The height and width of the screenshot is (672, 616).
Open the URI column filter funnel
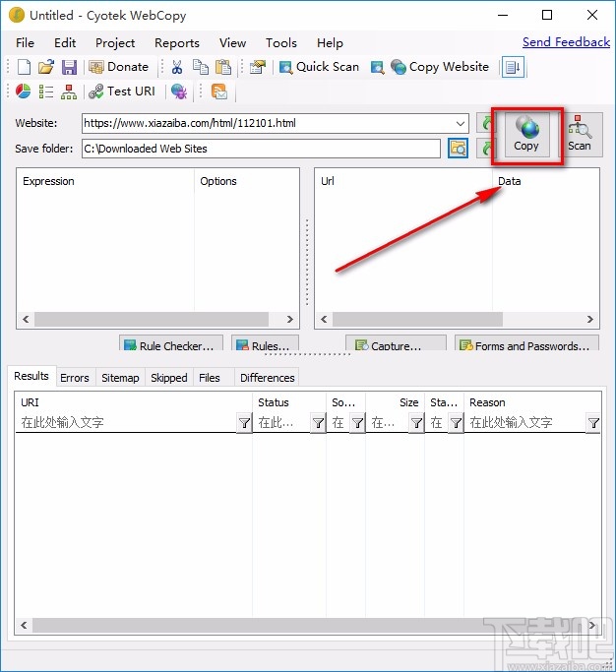coord(244,423)
